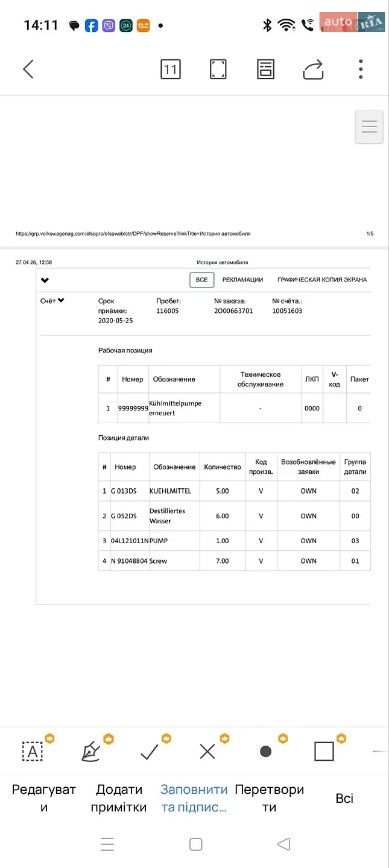The height and width of the screenshot is (868, 389).
Task: Expand the Счёт dropdown chevron
Action: point(61,300)
